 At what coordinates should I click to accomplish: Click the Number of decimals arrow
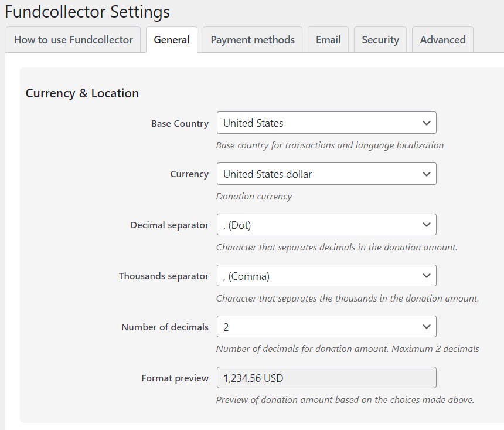(427, 326)
